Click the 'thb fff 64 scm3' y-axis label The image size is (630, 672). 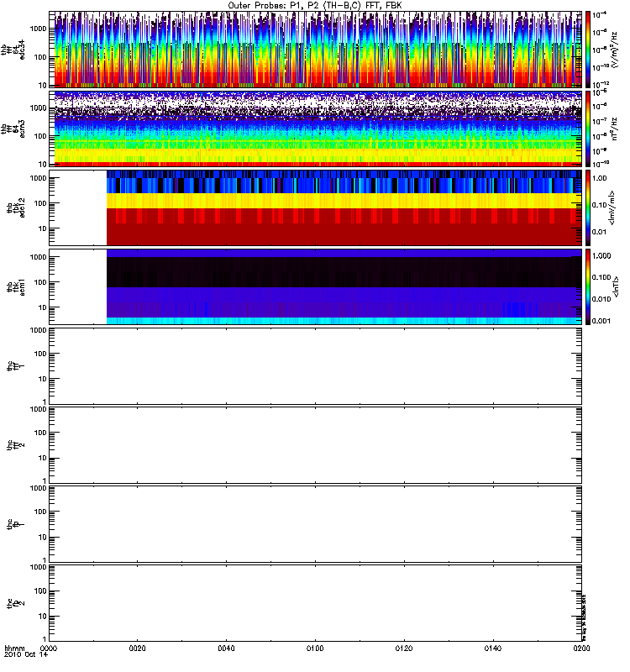coord(13,129)
